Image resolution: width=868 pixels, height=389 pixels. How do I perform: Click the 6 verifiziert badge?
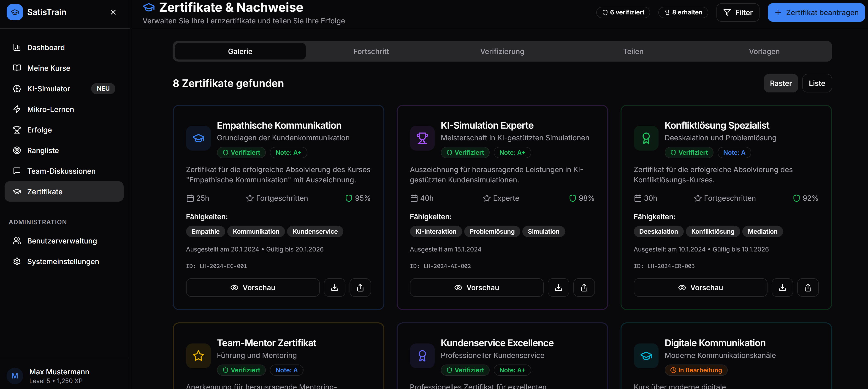pyautogui.click(x=623, y=12)
